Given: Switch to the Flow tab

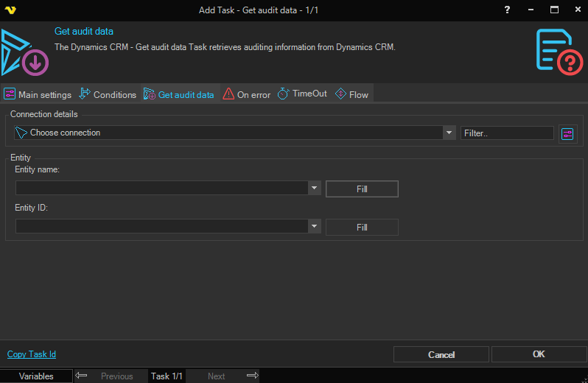Looking at the screenshot, I should (352, 94).
